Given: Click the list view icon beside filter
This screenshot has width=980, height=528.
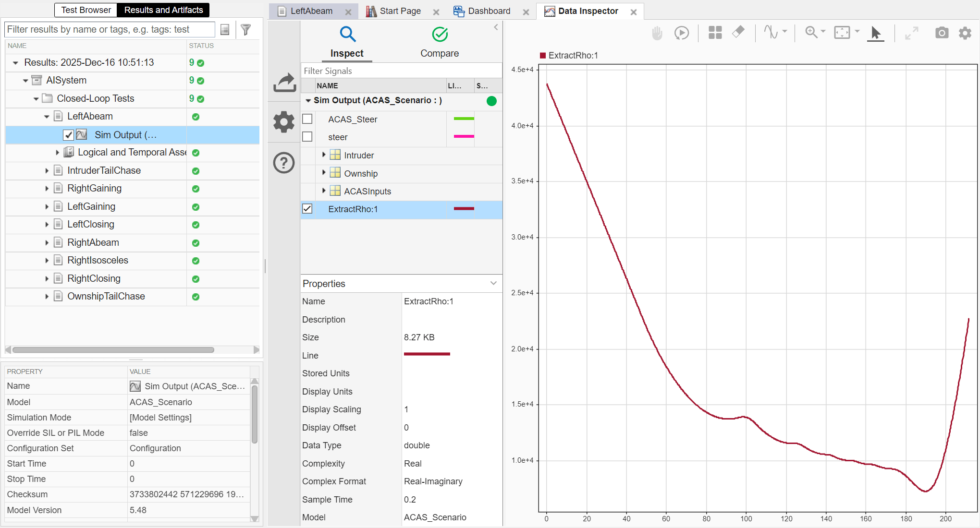Looking at the screenshot, I should (225, 30).
